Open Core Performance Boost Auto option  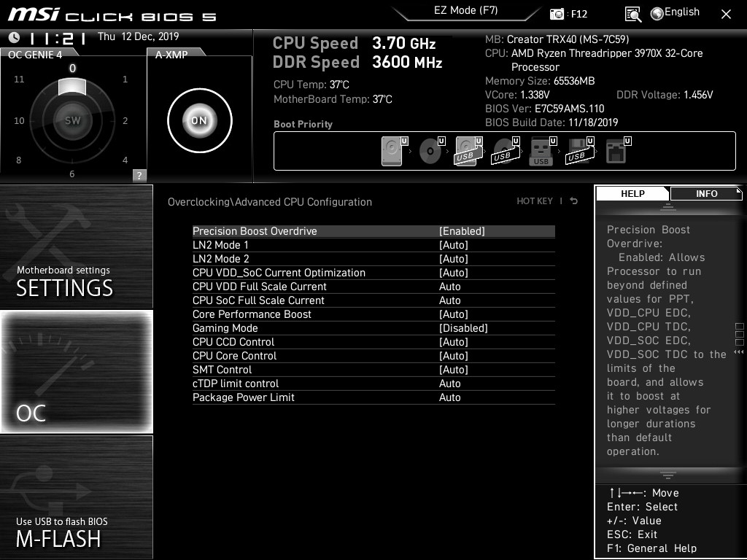click(453, 314)
